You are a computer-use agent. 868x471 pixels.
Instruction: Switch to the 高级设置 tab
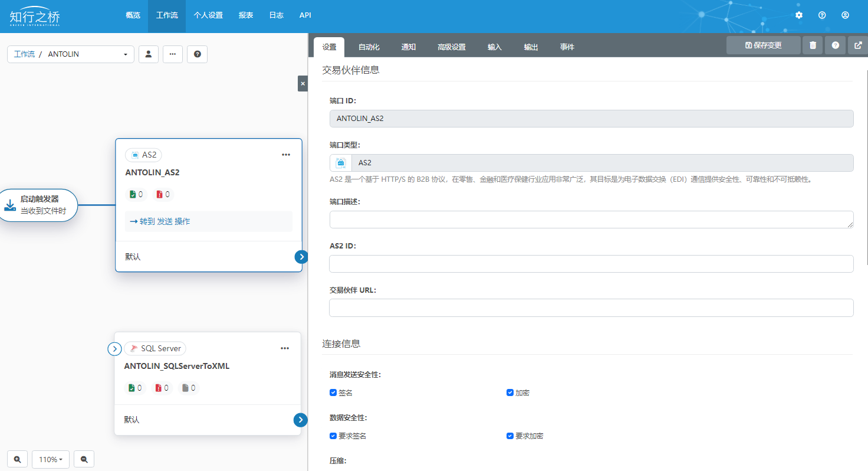[452, 47]
